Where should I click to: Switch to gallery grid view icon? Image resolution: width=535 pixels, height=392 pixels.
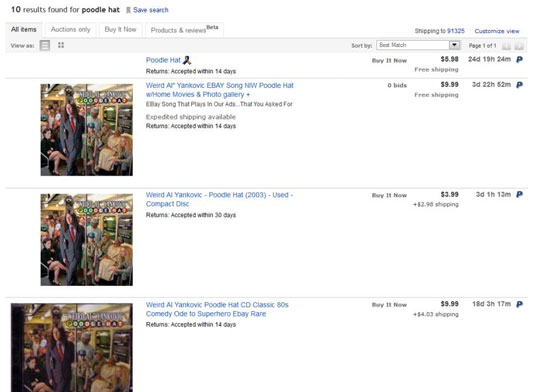click(x=61, y=45)
